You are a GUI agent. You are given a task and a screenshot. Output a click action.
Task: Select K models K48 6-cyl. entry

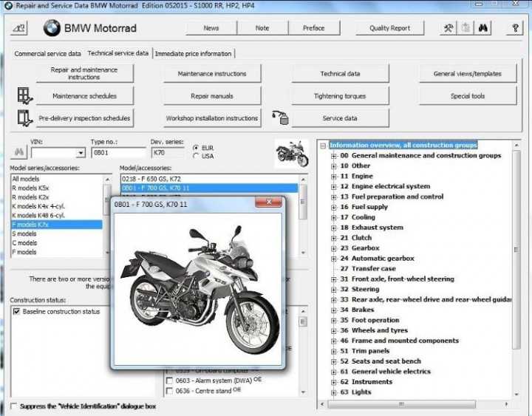click(57, 216)
